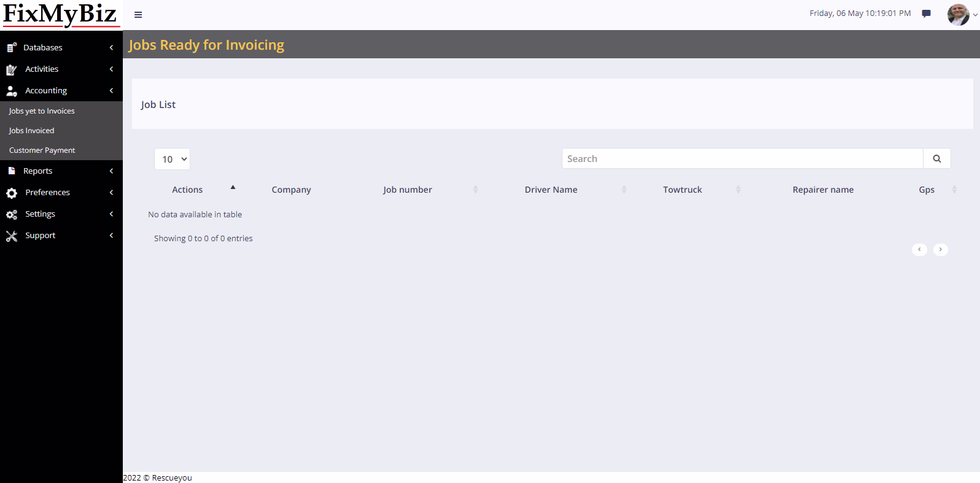Click the Support tools icon
This screenshot has height=483, width=980.
tap(12, 236)
